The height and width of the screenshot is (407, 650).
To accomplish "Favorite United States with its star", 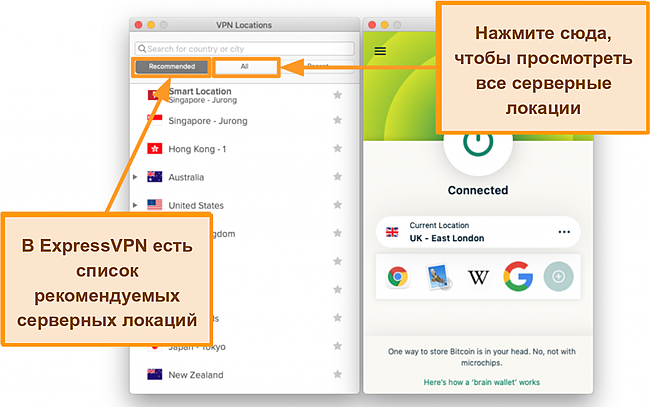I will point(337,205).
